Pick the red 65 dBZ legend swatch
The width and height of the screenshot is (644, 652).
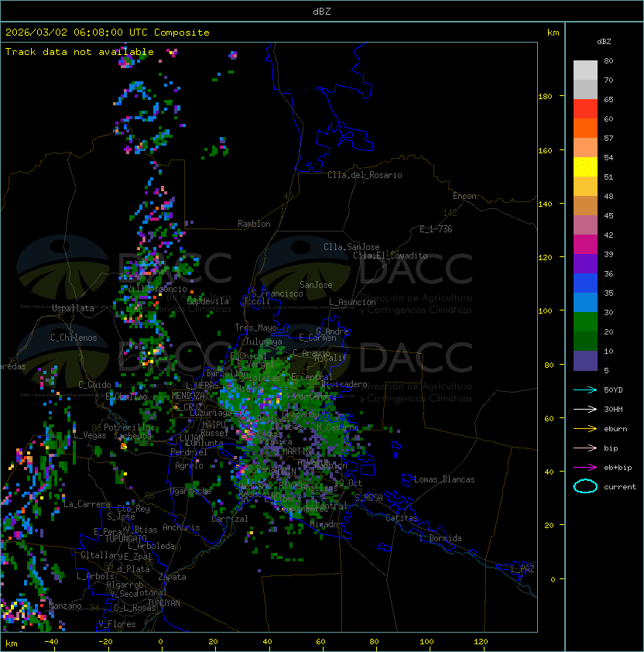[585, 109]
